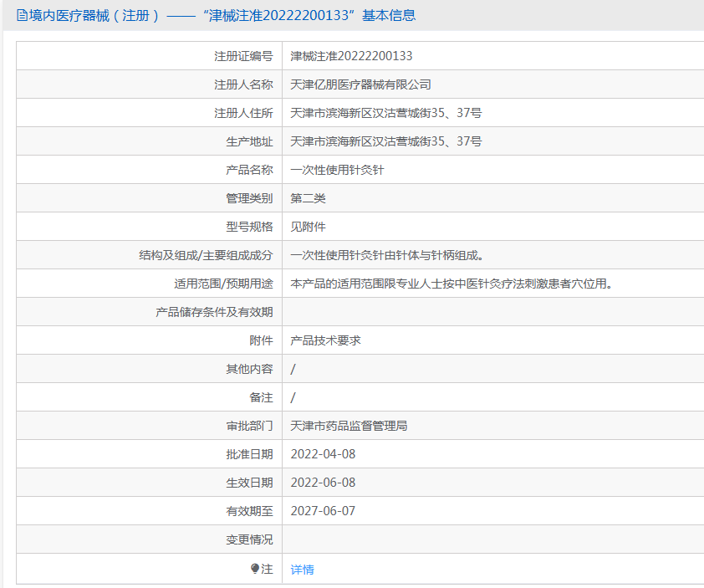This screenshot has width=704, height=588.
Task: Open the 详情 link
Action: (x=302, y=569)
